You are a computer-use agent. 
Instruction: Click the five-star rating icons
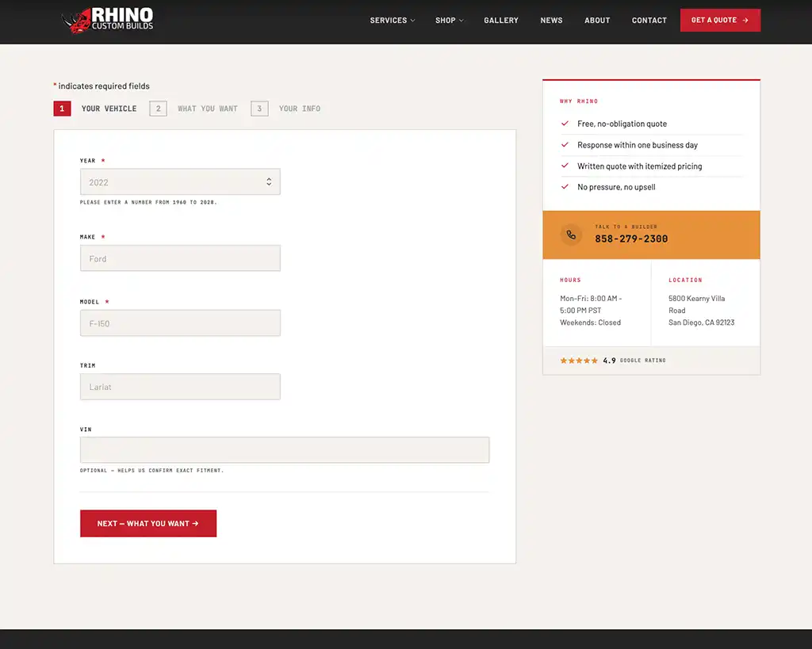click(x=578, y=361)
